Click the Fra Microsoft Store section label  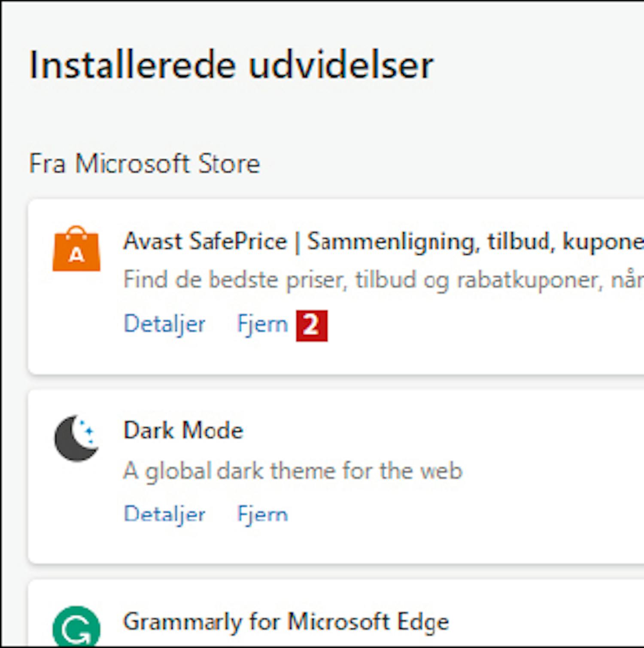click(144, 164)
